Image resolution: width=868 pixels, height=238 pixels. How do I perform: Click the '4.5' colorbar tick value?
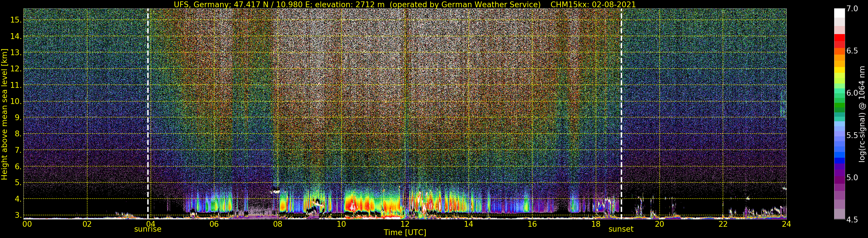tap(852, 220)
